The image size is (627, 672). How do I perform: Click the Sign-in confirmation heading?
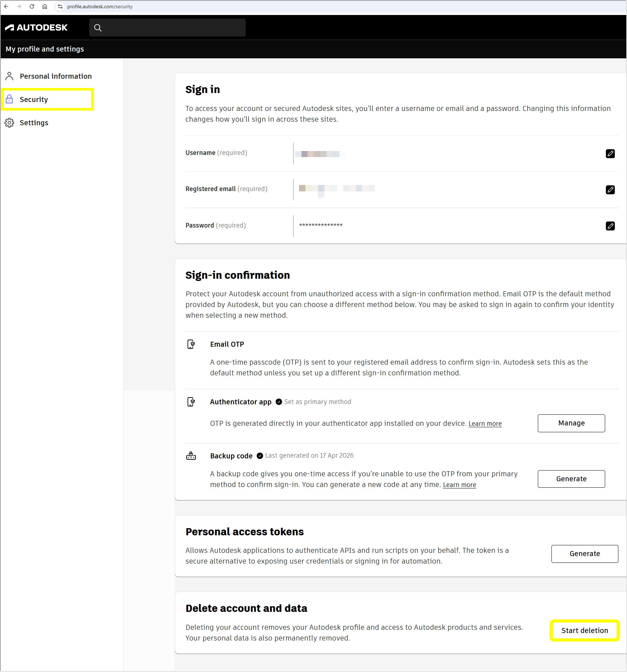point(238,275)
